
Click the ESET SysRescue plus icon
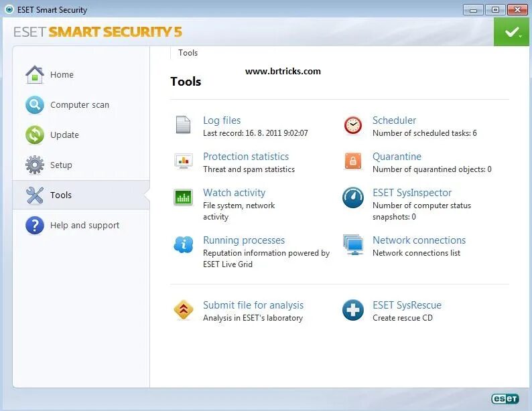click(353, 310)
